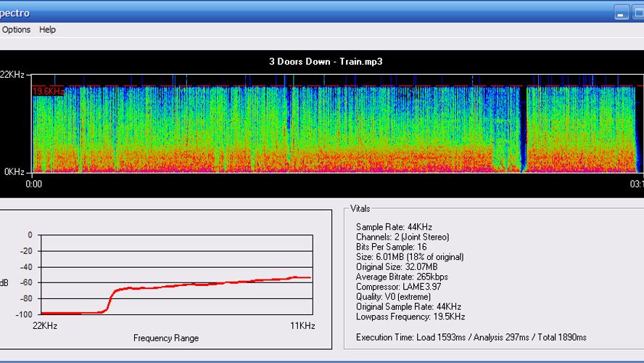Click the 11KHz label under the graph
The image size is (644, 363).
[x=302, y=326]
